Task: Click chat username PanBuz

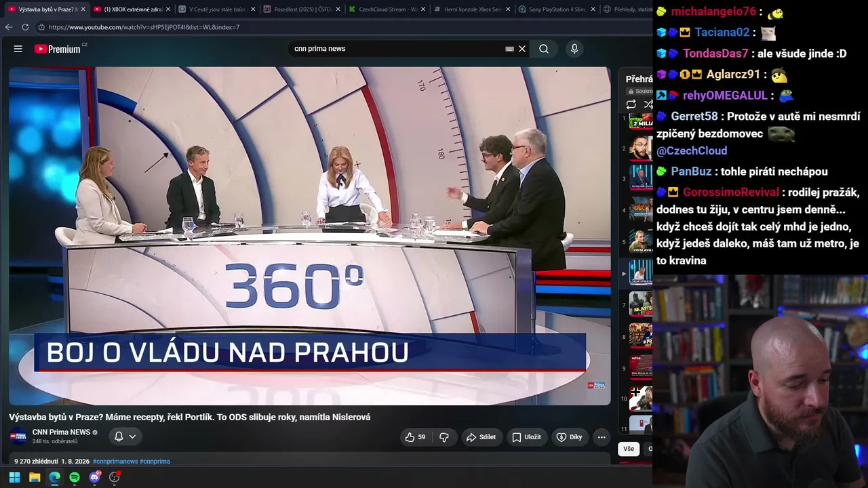Action: pyautogui.click(x=691, y=172)
